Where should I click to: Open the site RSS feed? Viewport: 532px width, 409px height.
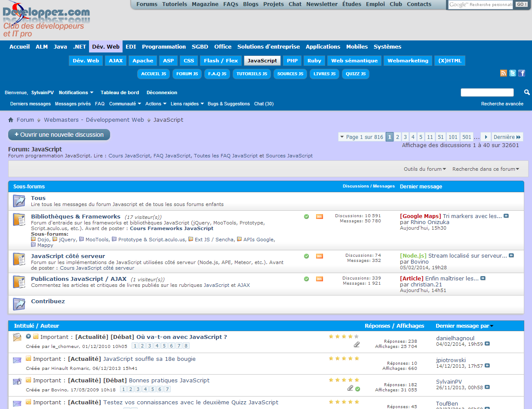[504, 73]
